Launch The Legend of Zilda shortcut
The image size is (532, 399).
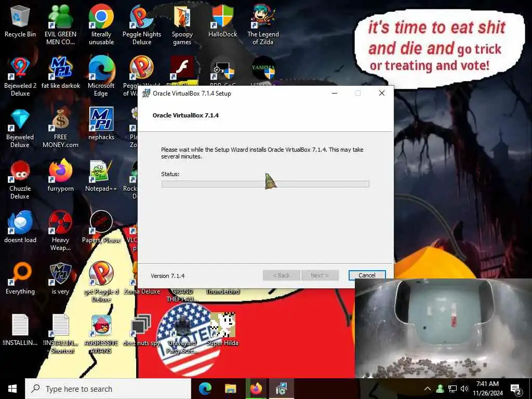point(263,24)
